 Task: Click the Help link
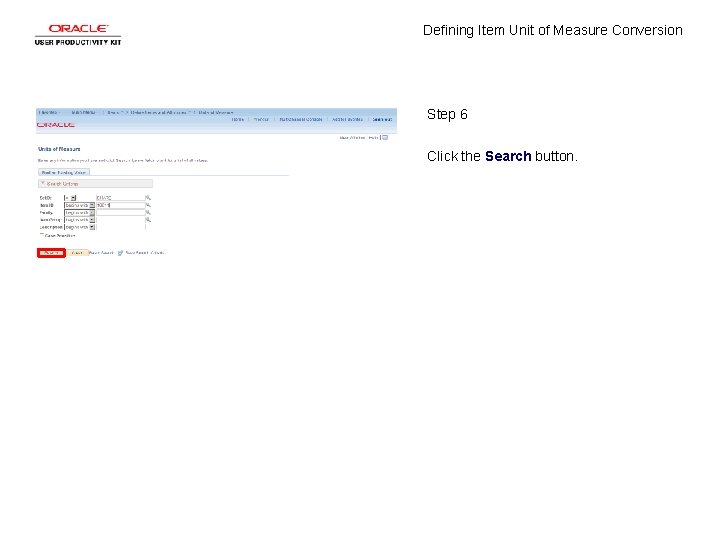pyautogui.click(x=373, y=138)
